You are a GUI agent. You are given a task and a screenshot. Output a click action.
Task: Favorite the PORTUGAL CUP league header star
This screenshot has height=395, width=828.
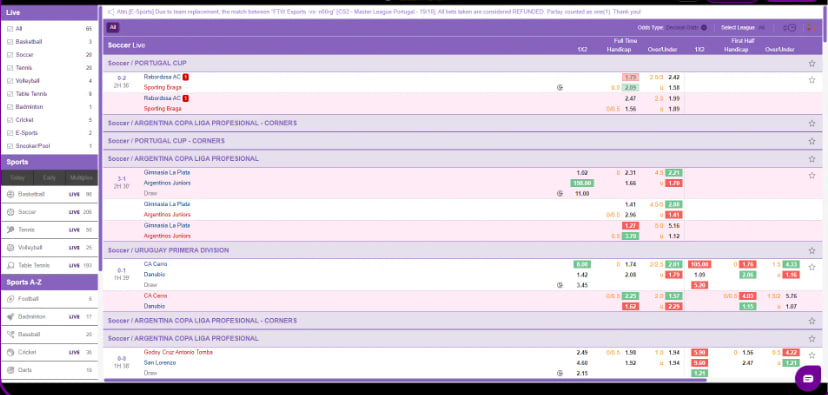click(812, 63)
